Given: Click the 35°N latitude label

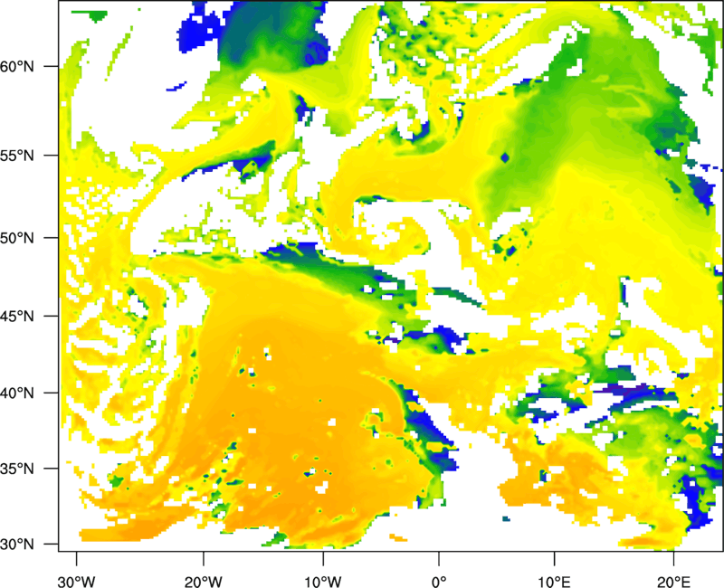Looking at the screenshot, I should 17,469.
